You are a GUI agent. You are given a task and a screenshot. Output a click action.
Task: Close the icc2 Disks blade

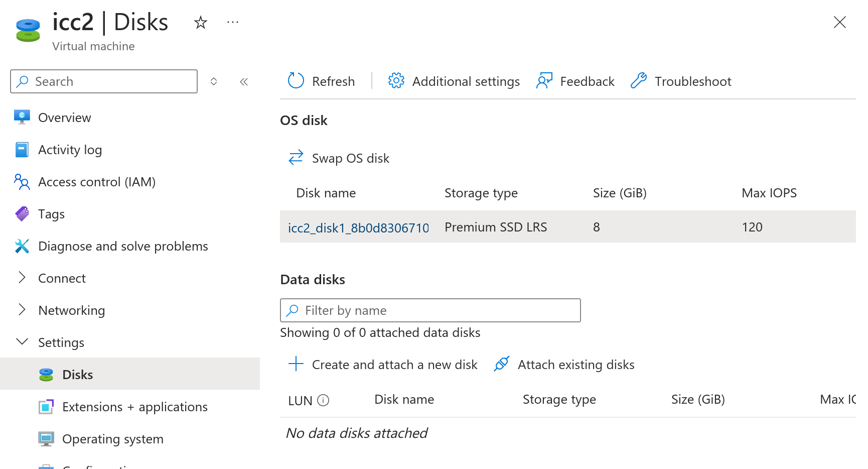(x=839, y=22)
